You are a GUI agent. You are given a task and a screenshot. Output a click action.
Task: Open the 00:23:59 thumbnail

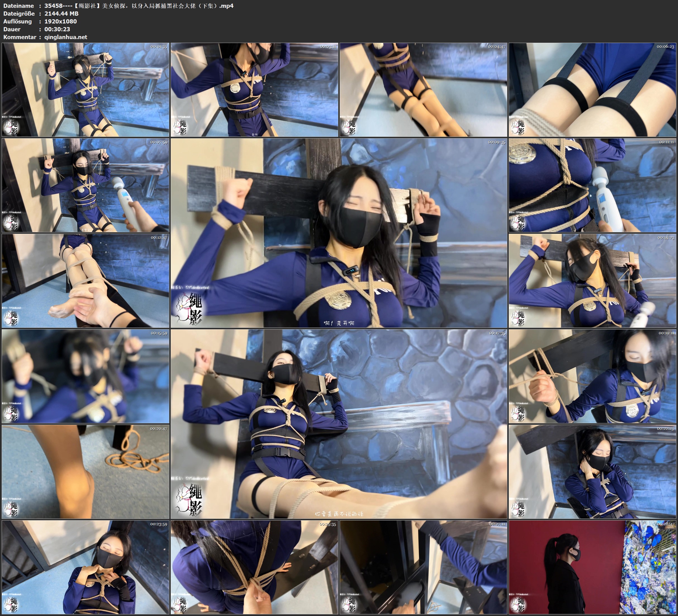[85, 567]
